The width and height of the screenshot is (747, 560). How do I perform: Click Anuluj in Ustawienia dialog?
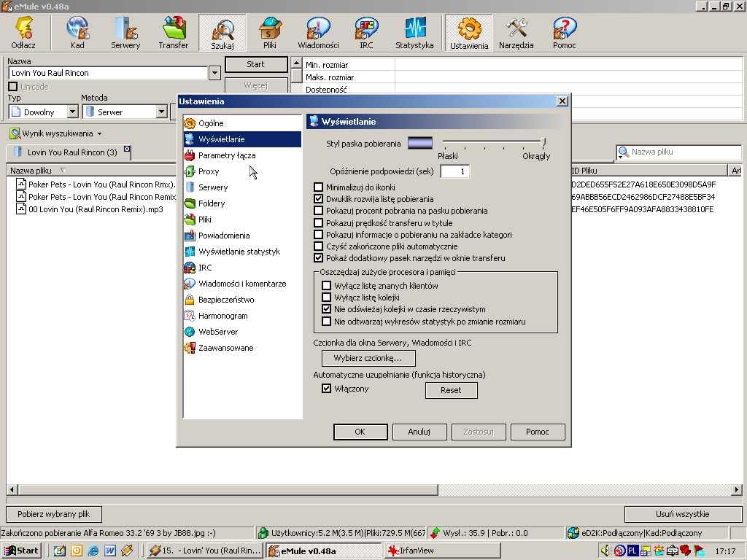click(419, 432)
